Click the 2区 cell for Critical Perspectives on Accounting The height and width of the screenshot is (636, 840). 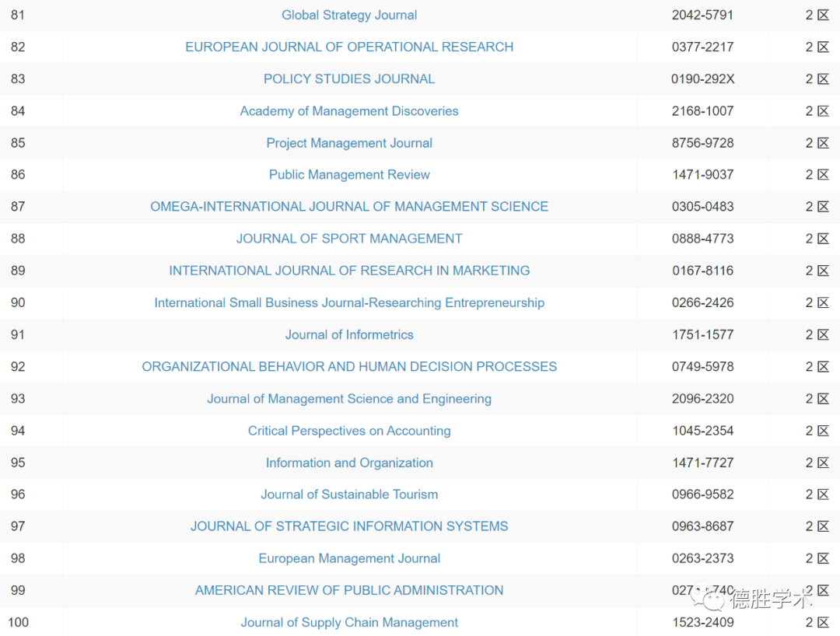817,431
